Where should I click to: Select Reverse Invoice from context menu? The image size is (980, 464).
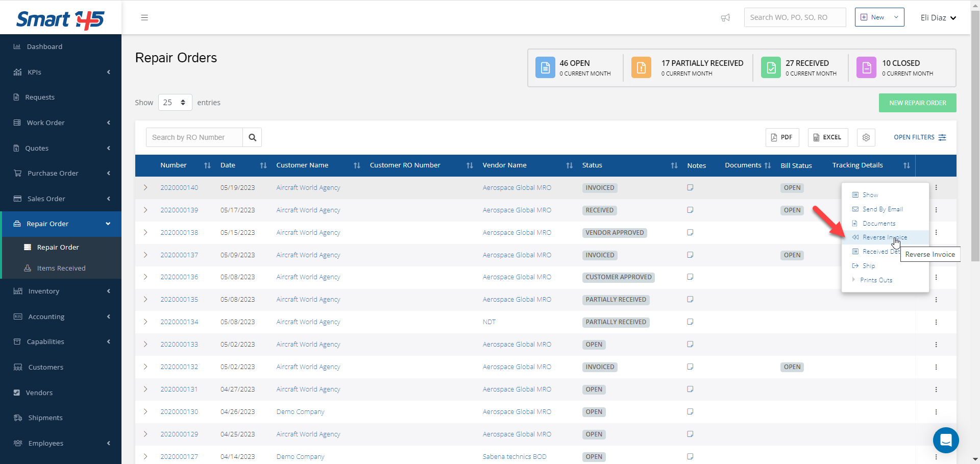click(884, 237)
